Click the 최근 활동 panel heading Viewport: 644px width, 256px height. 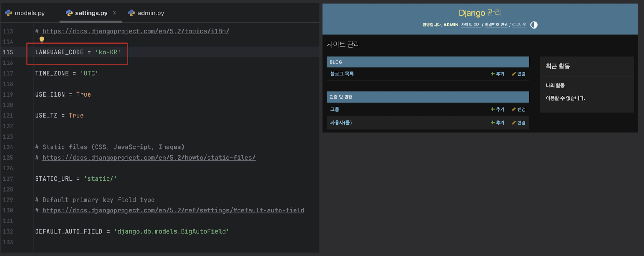point(558,66)
